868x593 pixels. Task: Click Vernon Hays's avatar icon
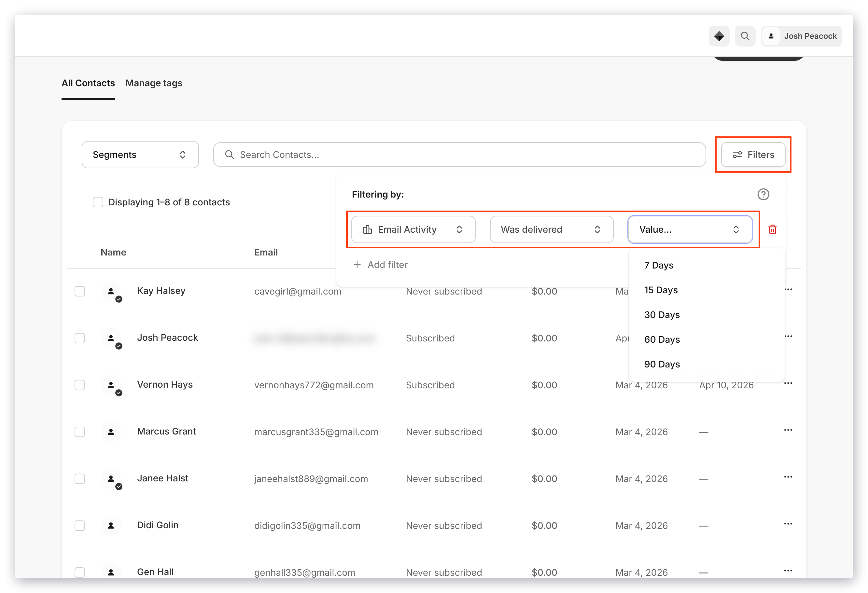(x=111, y=385)
